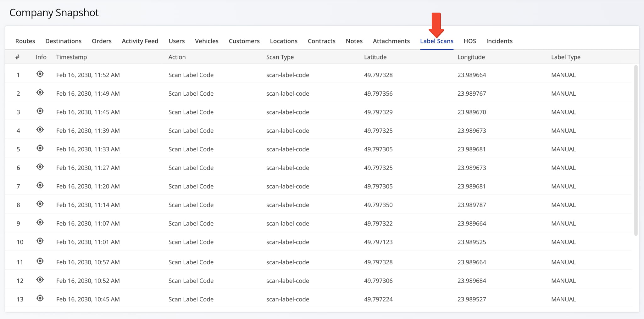
Task: Click longitude value 23.989684
Action: tap(472, 281)
